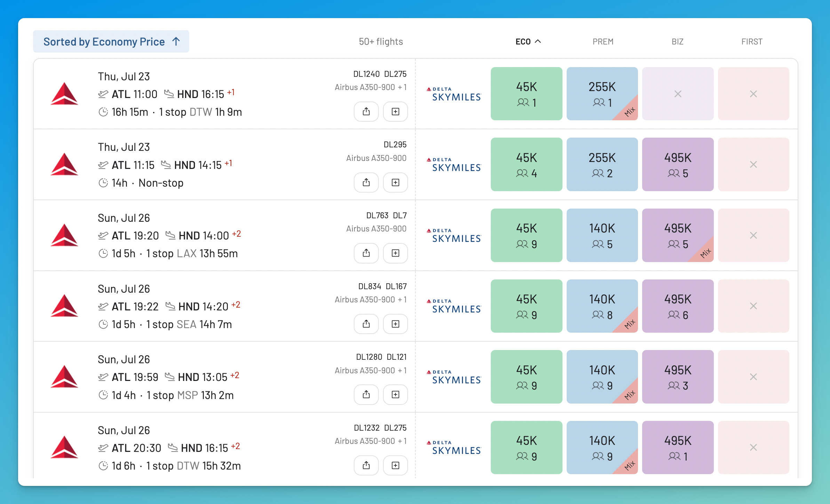
Task: Select 495K business fare with 6 seats DL834
Action: click(678, 306)
